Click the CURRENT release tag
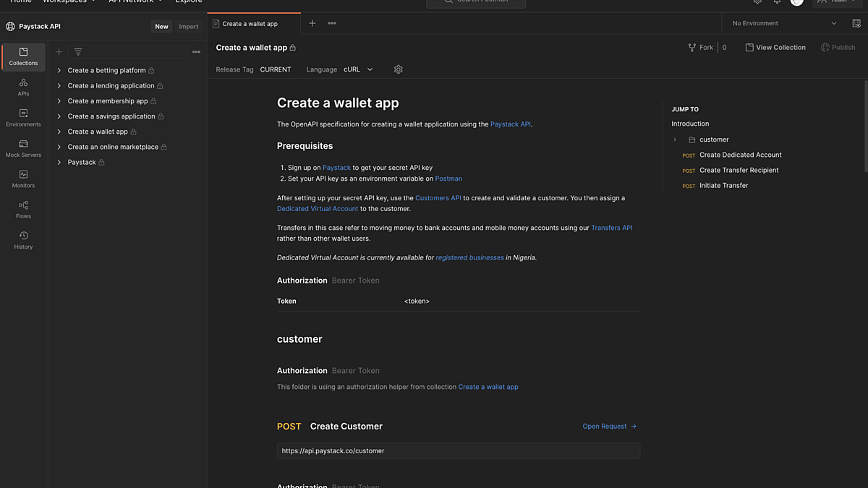 (276, 69)
